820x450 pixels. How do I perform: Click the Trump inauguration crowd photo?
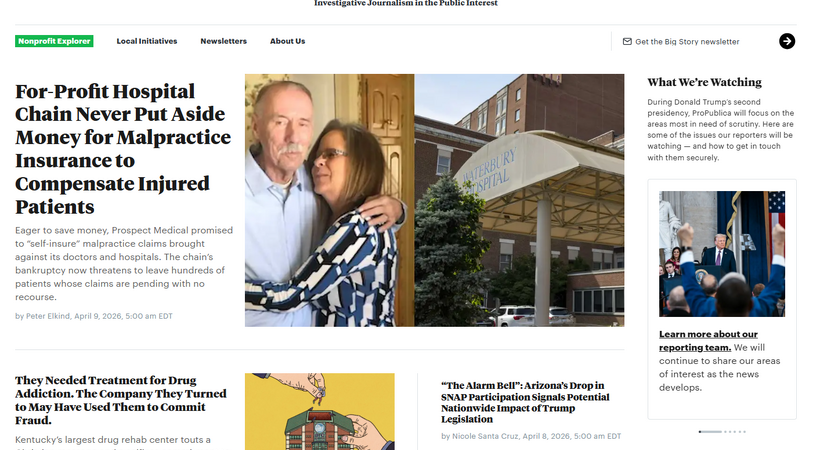pos(722,253)
